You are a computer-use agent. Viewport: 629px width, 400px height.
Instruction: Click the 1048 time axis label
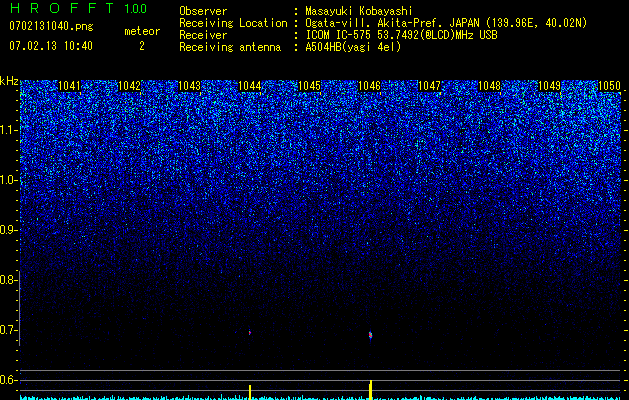tap(489, 86)
